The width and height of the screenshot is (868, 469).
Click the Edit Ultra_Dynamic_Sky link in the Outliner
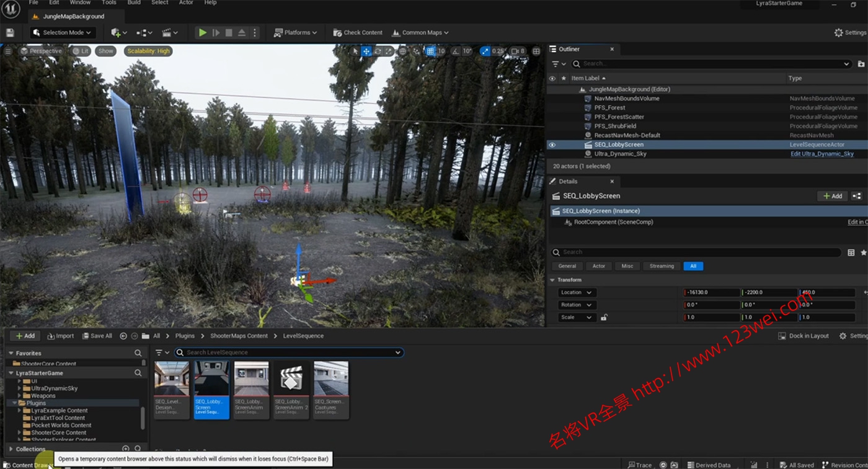pos(823,153)
